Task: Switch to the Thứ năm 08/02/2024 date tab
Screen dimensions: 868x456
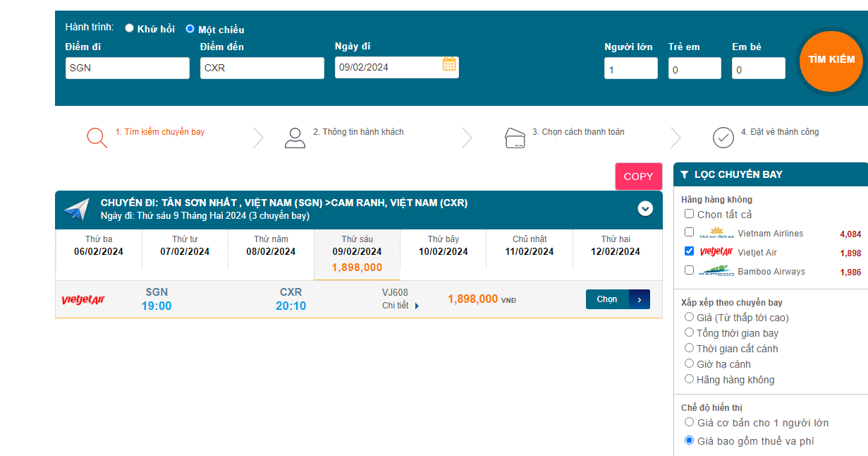Action: click(x=271, y=246)
